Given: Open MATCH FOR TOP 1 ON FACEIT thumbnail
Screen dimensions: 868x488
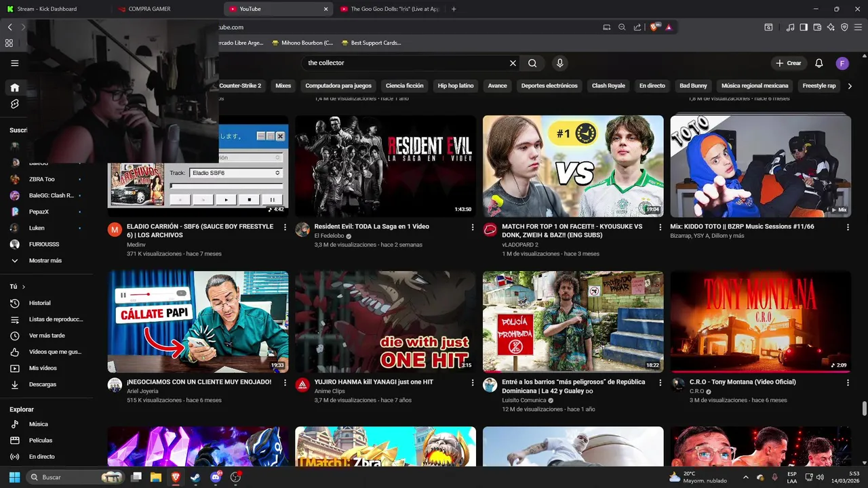Looking at the screenshot, I should tap(573, 166).
